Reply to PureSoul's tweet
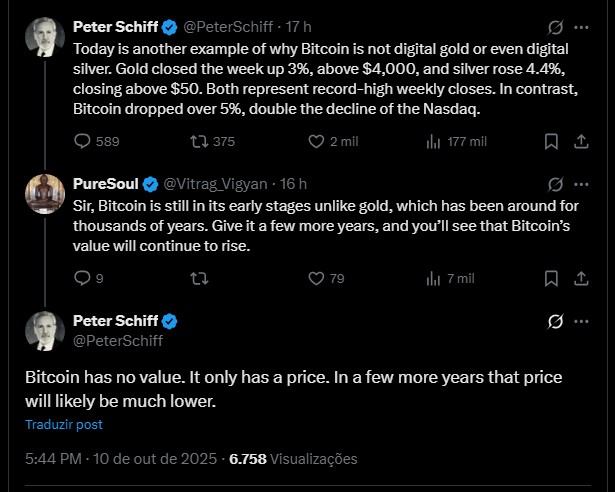 point(82,279)
